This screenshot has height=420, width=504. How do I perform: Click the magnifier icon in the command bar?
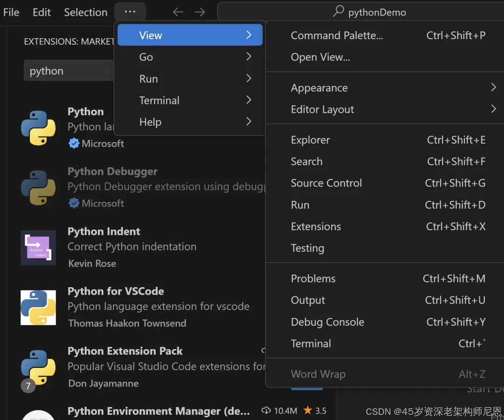(338, 11)
